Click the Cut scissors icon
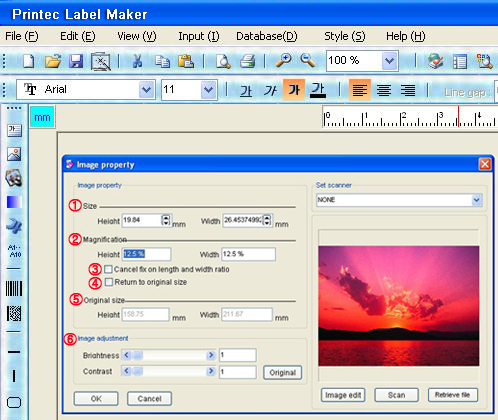This screenshot has height=420, width=498. pyautogui.click(x=137, y=61)
